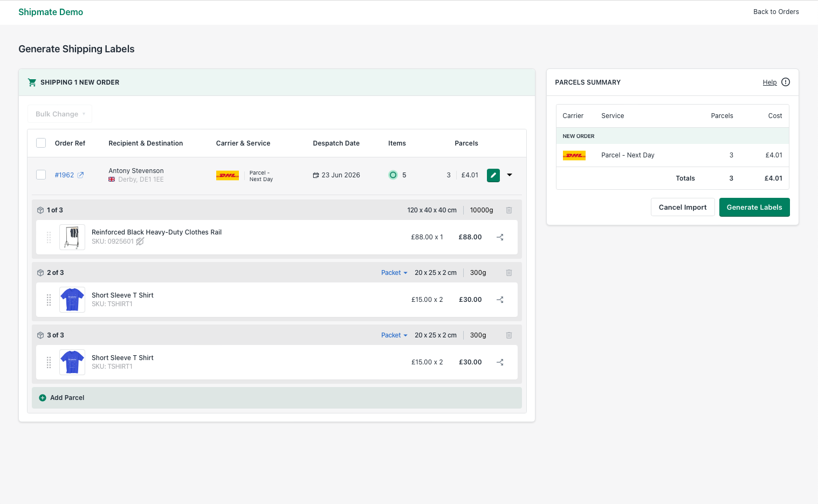Go Back to Orders
Screen dimensions: 818x504
point(776,12)
